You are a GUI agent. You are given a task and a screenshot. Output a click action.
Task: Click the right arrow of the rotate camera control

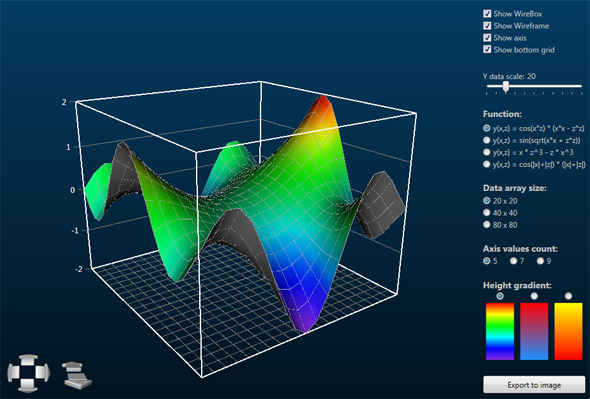[43, 373]
